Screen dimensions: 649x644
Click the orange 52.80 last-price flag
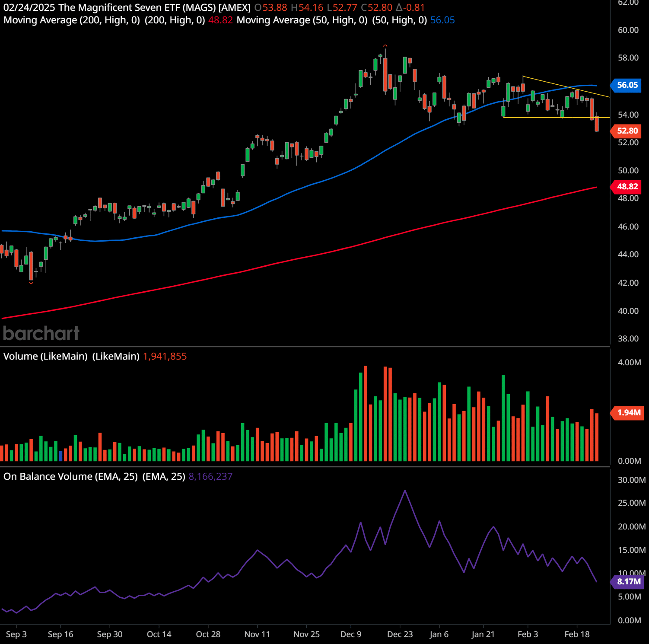[x=626, y=131]
